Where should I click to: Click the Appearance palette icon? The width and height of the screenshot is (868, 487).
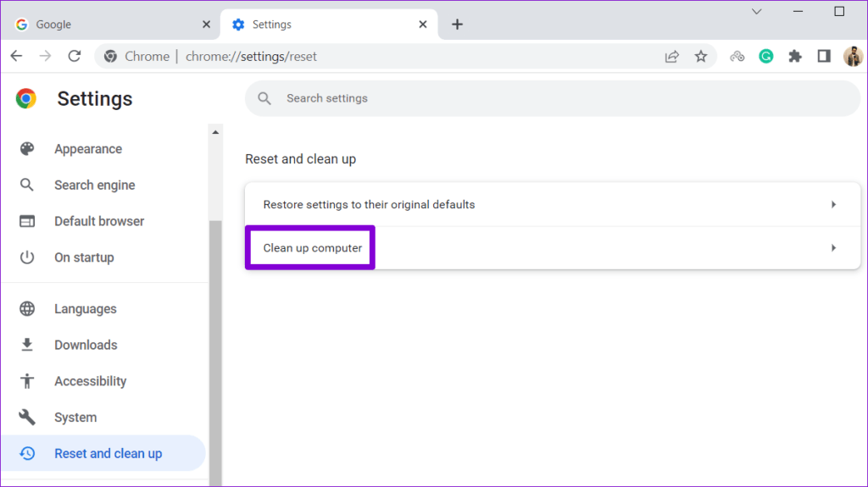coord(27,149)
